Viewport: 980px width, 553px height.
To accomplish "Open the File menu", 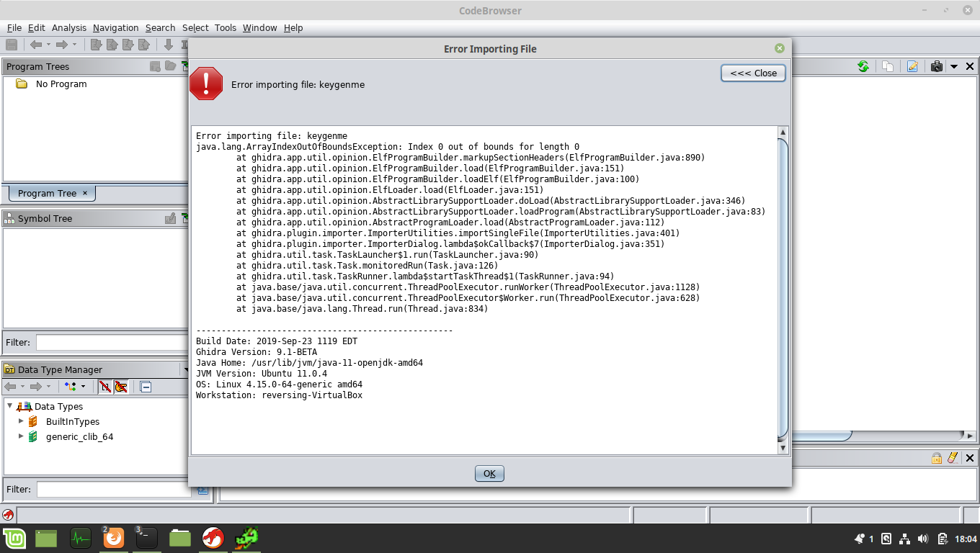I will point(14,27).
